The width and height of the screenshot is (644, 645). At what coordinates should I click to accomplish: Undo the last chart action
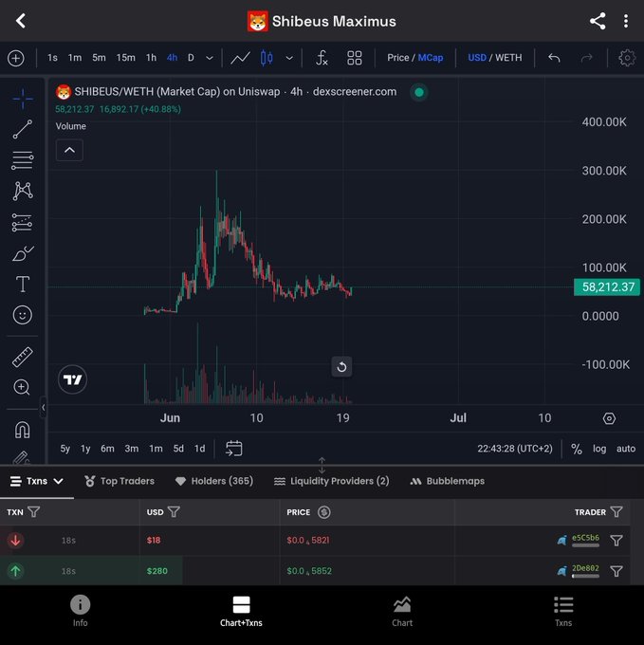click(554, 58)
